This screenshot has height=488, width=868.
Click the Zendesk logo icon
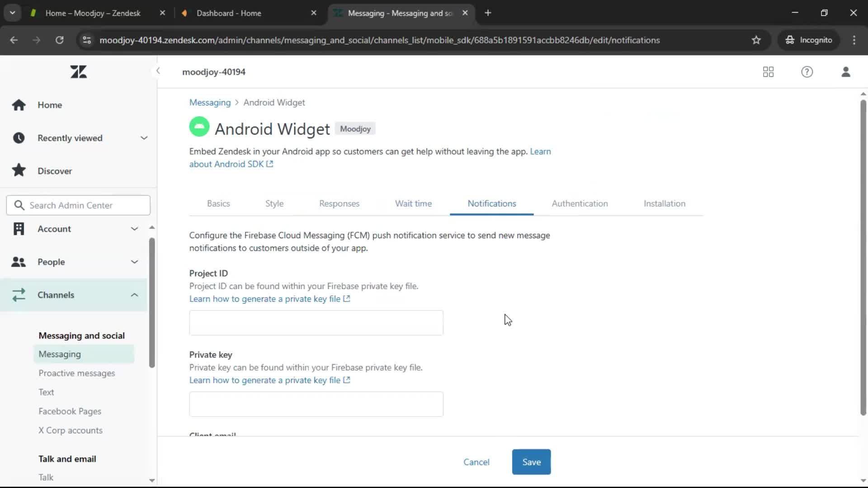(x=78, y=72)
